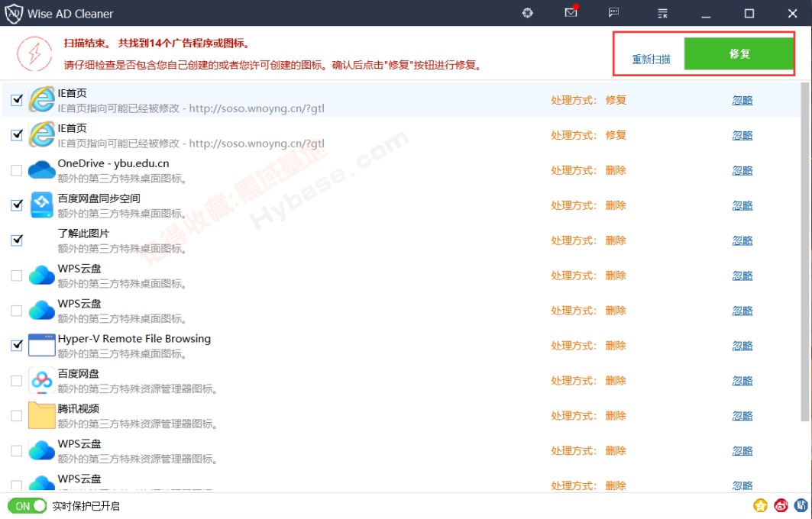This screenshot has height=519, width=812.
Task: Click the '额外的第三方特殊桌面图标。' text under 了解此图片
Action: [x=122, y=248]
